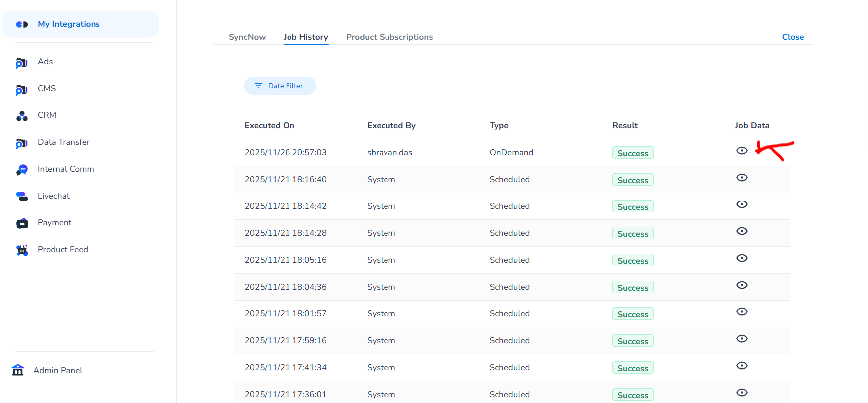Click the Livechat sidebar icon
868x403 pixels.
[22, 197]
